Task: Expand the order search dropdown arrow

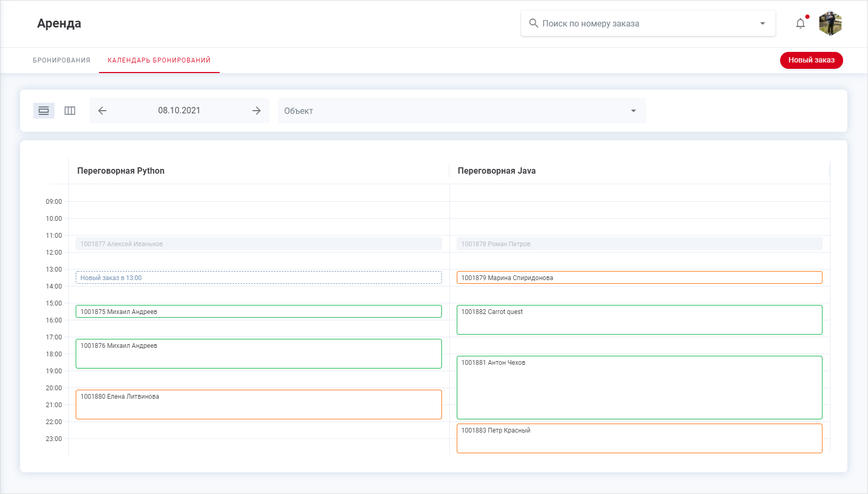Action: click(x=762, y=23)
